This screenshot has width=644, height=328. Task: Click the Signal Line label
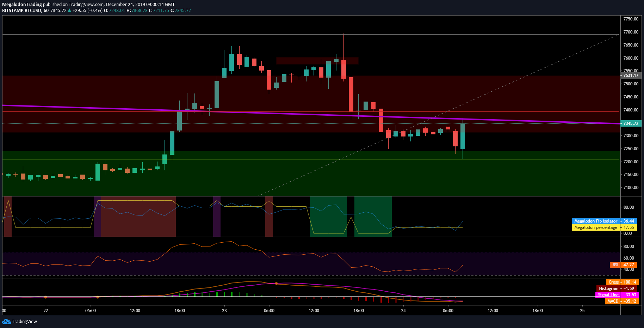[608, 295]
